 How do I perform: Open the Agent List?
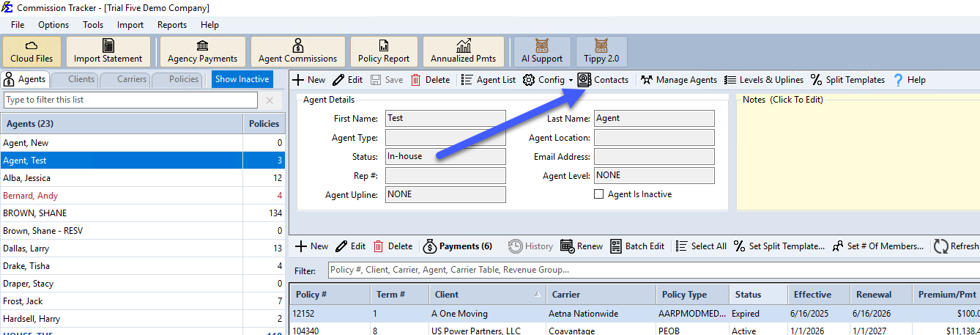(x=489, y=80)
